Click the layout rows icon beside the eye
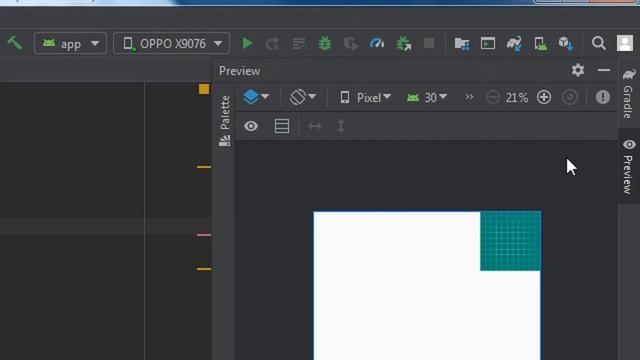This screenshot has width=640, height=360. pos(282,126)
